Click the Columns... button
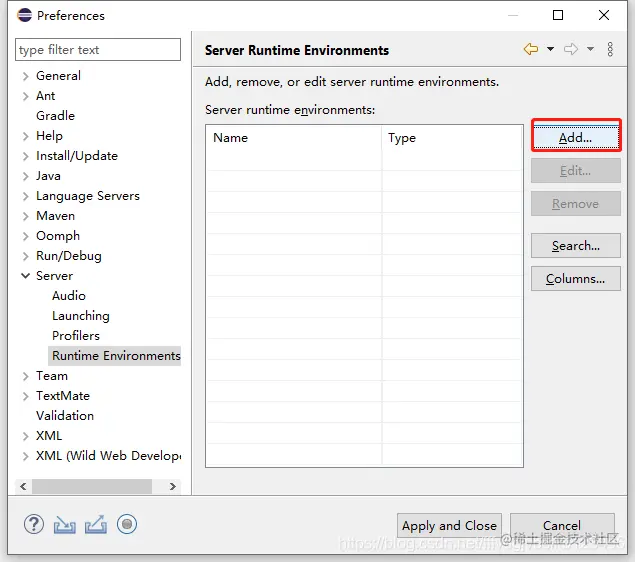The width and height of the screenshot is (635, 562). click(x=576, y=279)
